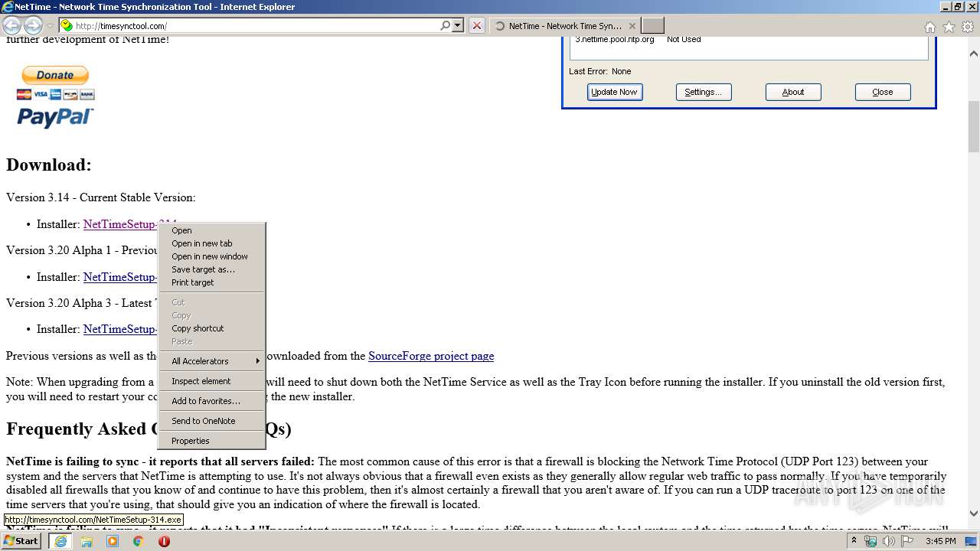This screenshot has width=980, height=551.
Task: Click the vertical scrollbar thumb
Action: 974,126
